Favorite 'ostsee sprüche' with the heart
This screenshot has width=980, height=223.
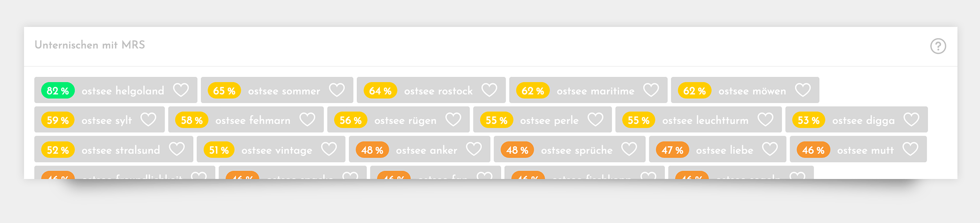pyautogui.click(x=629, y=149)
